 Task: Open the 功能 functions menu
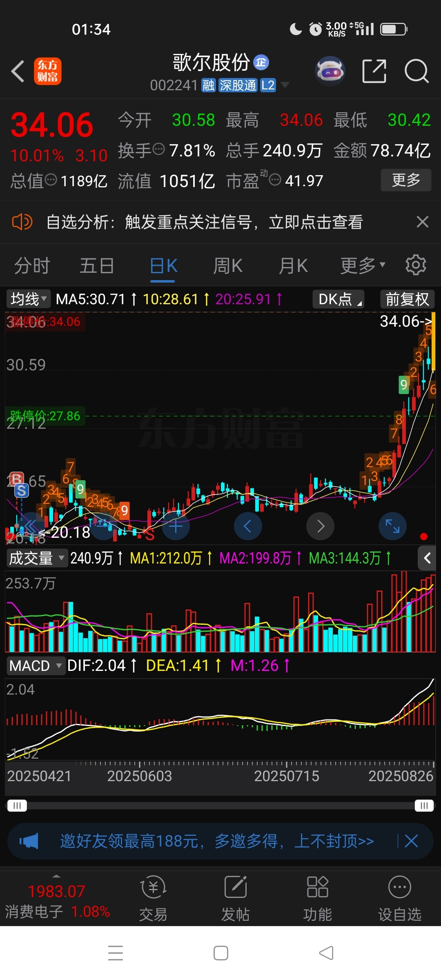(318, 898)
